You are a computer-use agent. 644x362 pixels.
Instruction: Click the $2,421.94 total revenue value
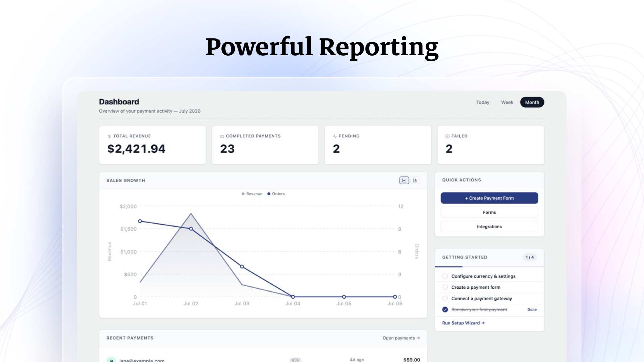click(137, 149)
